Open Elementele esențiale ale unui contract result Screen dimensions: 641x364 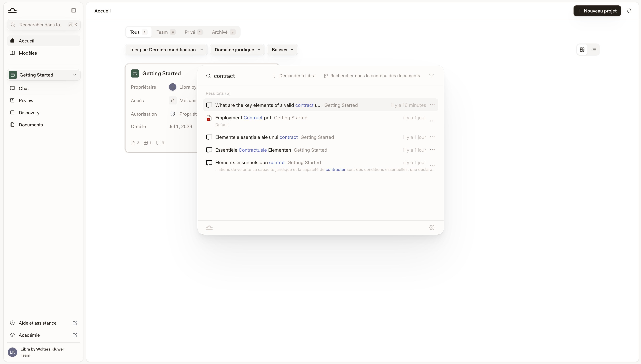coord(320,137)
